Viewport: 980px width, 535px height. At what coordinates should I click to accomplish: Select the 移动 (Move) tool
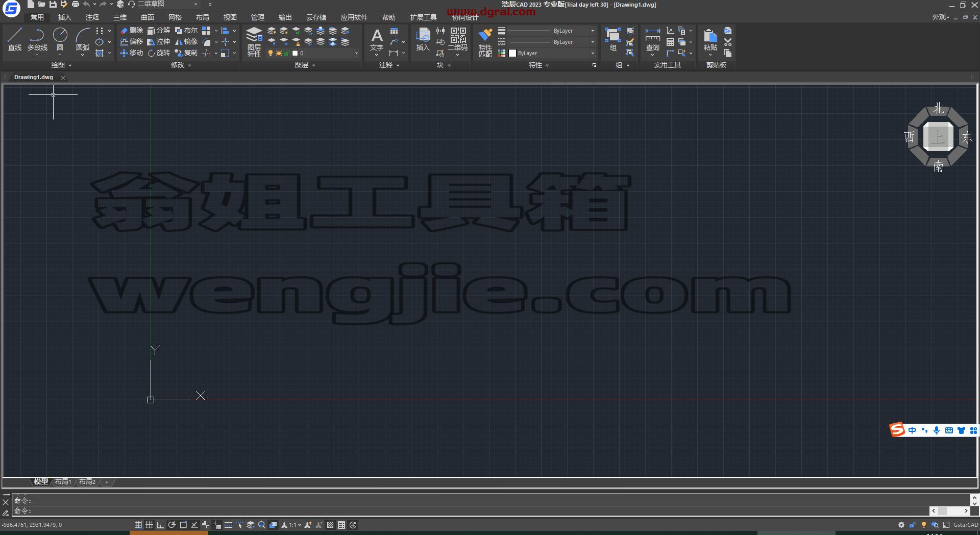click(x=132, y=53)
